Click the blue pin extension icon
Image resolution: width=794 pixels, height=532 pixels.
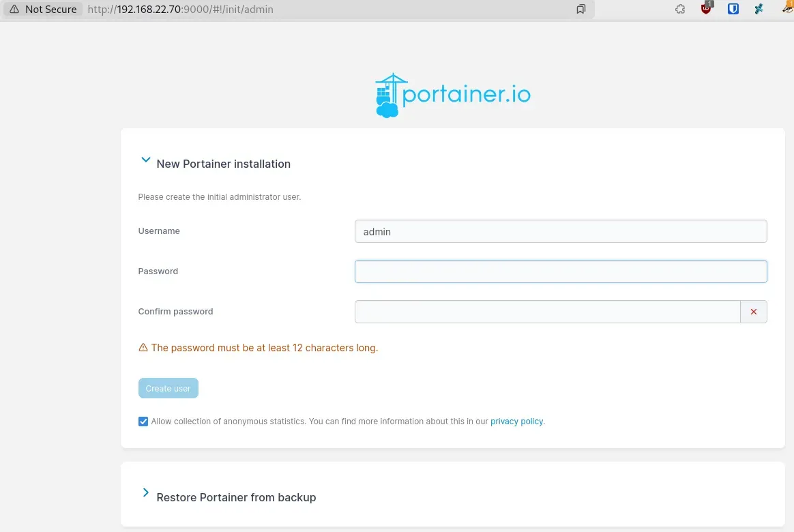pos(759,9)
